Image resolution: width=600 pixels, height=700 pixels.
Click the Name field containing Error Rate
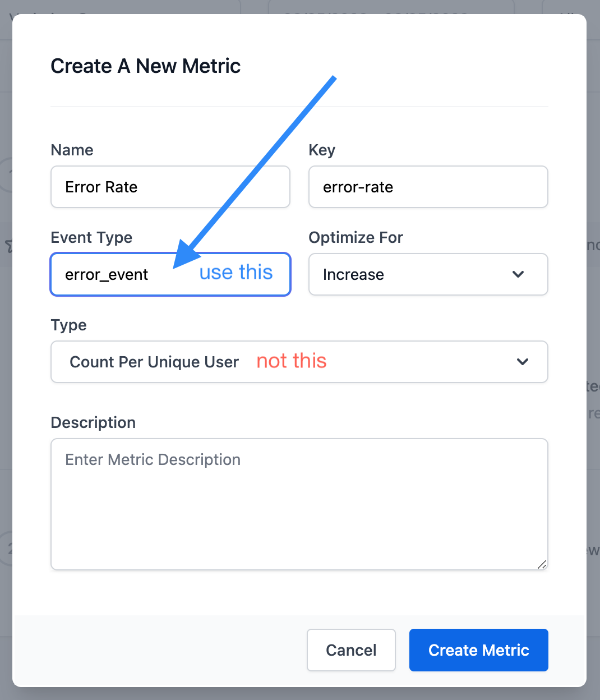coord(170,187)
